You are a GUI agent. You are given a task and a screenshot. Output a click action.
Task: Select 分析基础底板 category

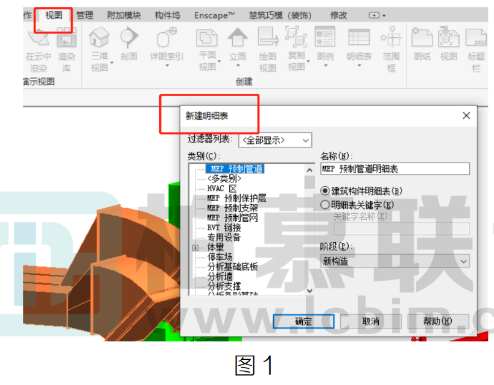click(x=232, y=267)
